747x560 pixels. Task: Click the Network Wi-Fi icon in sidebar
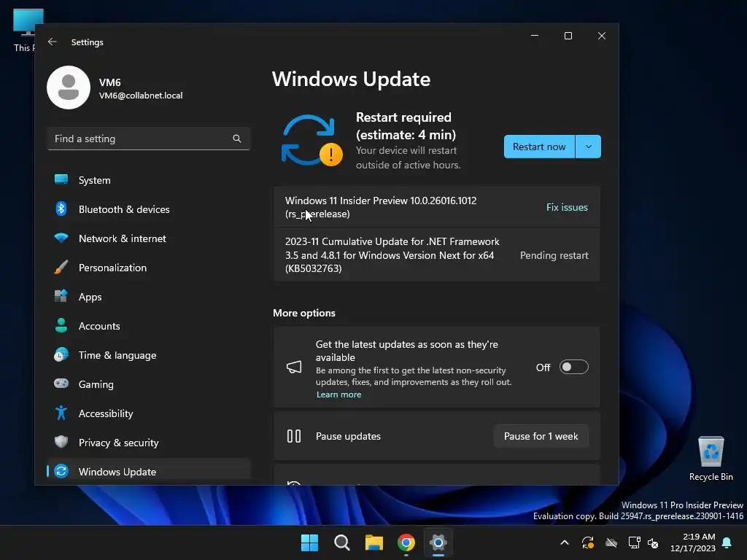pos(61,238)
